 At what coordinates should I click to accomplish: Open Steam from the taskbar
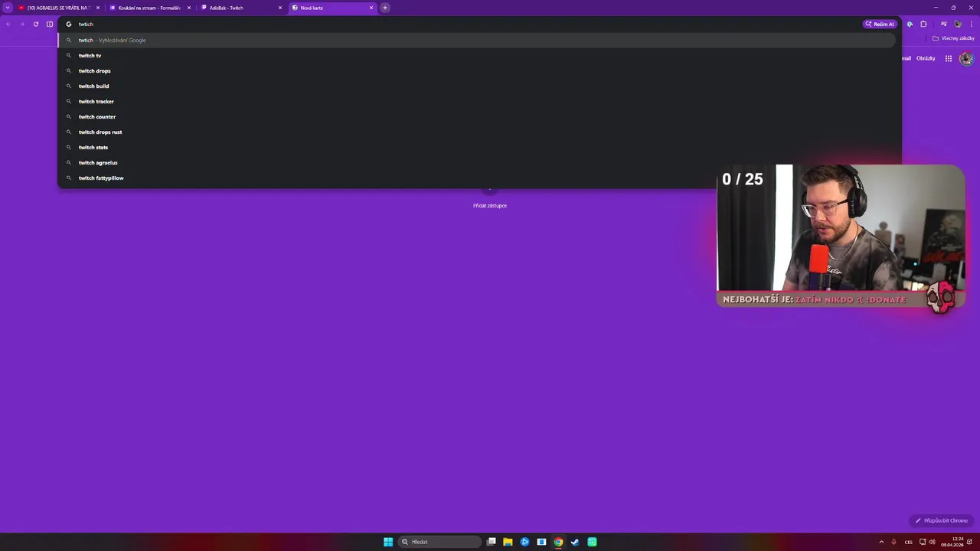(575, 542)
